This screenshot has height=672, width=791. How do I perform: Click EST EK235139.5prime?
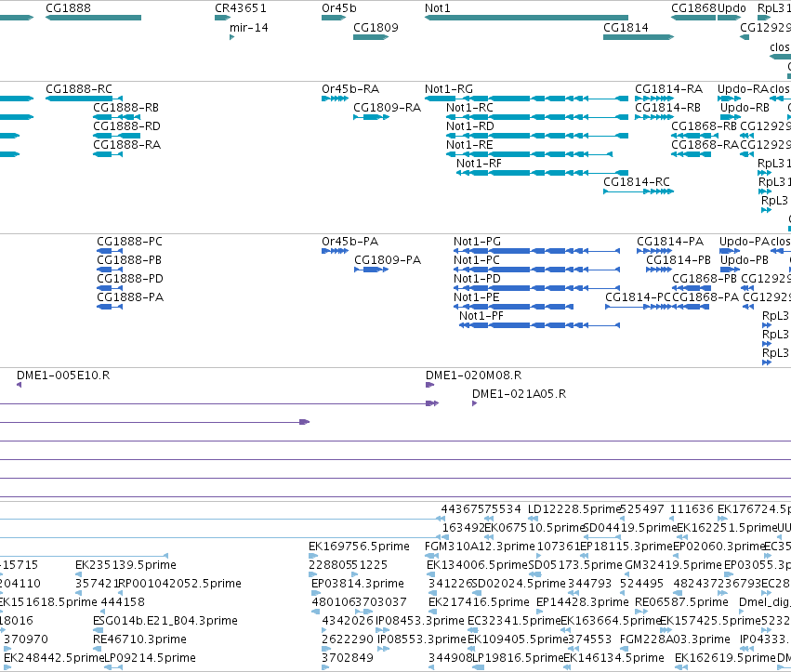(x=79, y=574)
